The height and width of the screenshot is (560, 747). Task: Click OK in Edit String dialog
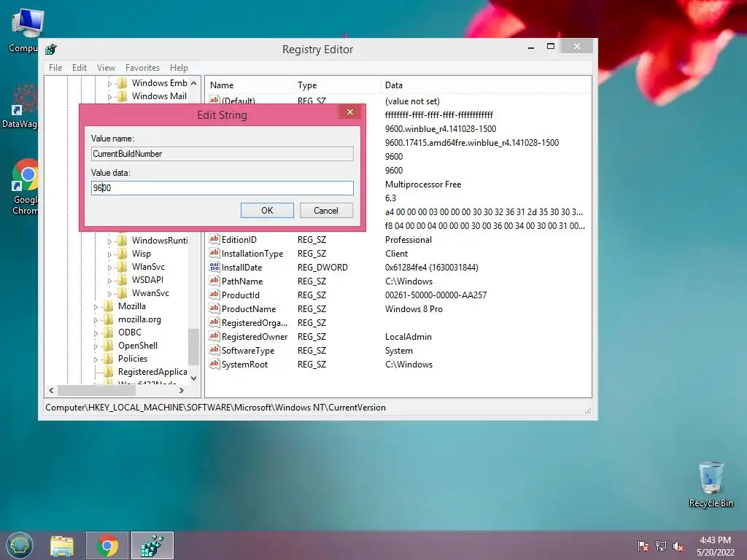[x=267, y=211]
